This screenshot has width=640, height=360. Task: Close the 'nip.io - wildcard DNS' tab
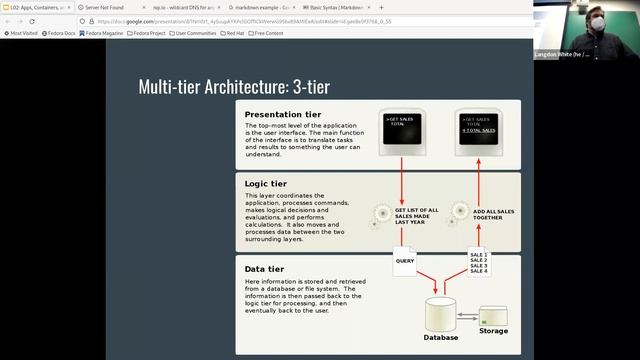click(219, 7)
